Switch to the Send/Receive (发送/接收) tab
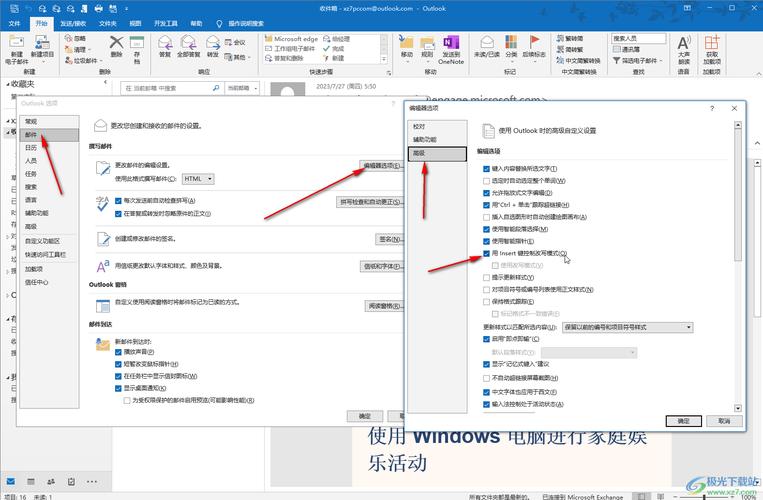The width and height of the screenshot is (763, 500). pos(73,23)
